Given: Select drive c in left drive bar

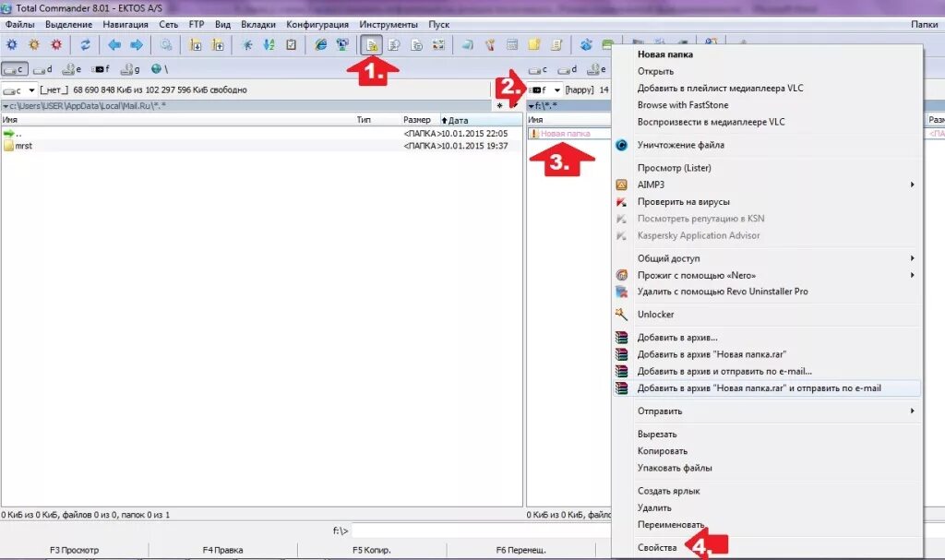Looking at the screenshot, I should (x=15, y=69).
